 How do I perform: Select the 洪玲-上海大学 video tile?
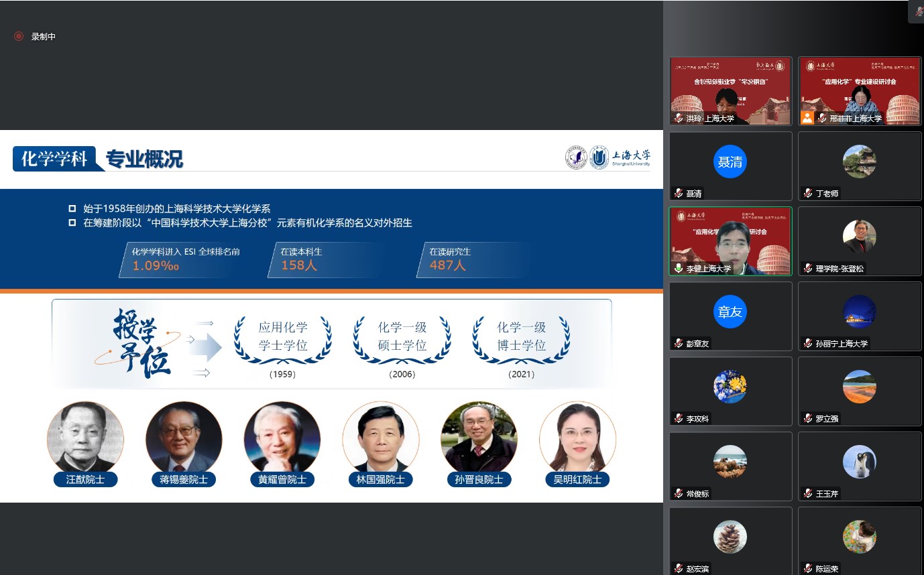click(x=730, y=88)
